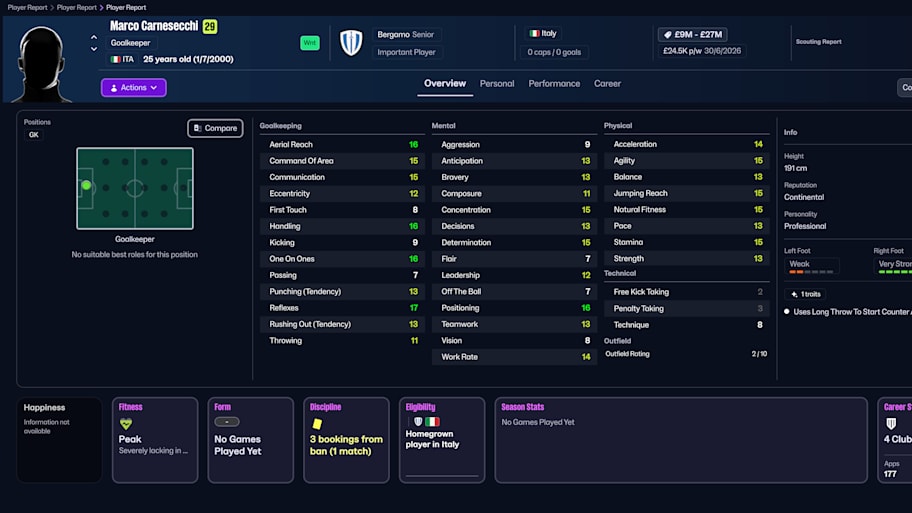Click the 1 traits button
Image resolution: width=912 pixels, height=513 pixels.
tap(806, 294)
